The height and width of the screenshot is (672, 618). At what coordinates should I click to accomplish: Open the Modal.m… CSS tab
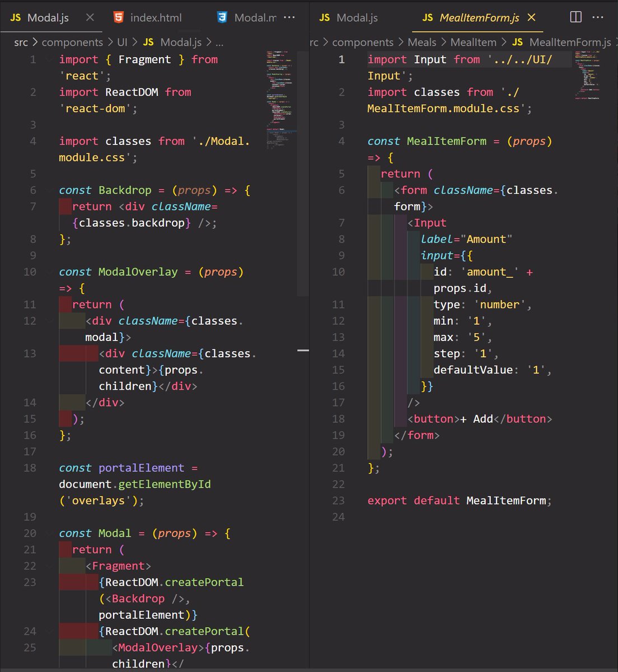coord(247,17)
